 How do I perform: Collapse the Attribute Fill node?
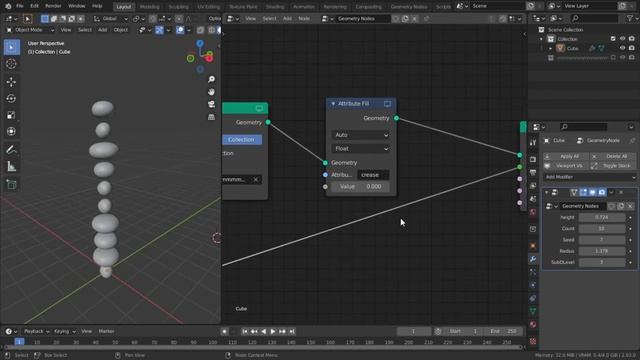pos(333,104)
